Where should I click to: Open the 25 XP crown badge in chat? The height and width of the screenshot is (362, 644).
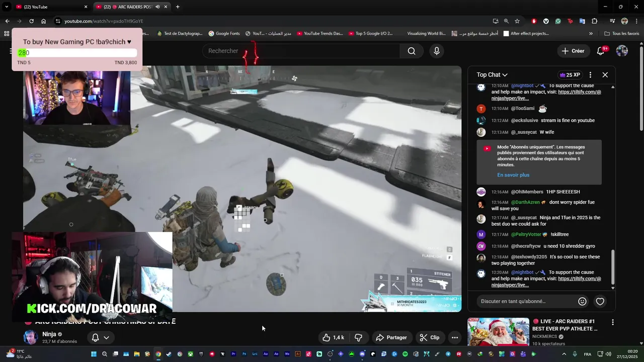pyautogui.click(x=570, y=75)
